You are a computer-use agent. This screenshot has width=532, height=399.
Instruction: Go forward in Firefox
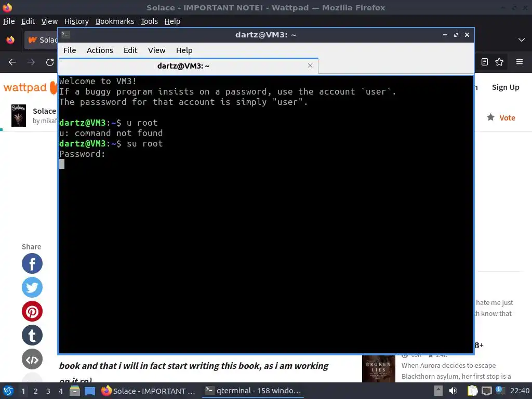(x=31, y=62)
